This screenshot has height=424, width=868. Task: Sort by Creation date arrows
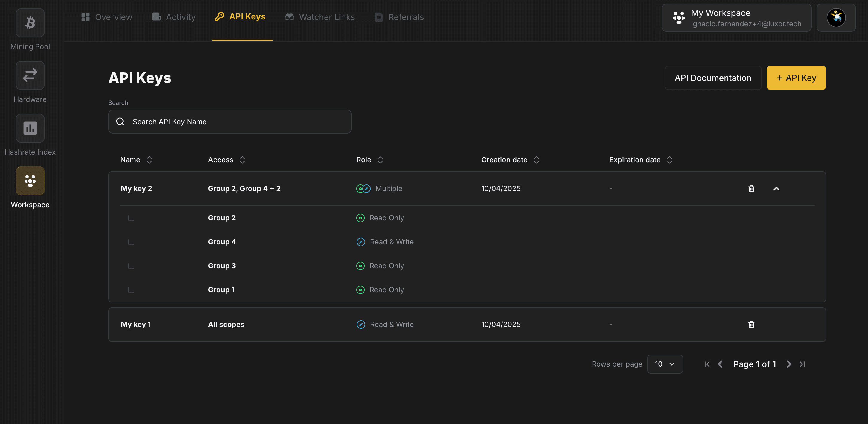click(x=536, y=160)
